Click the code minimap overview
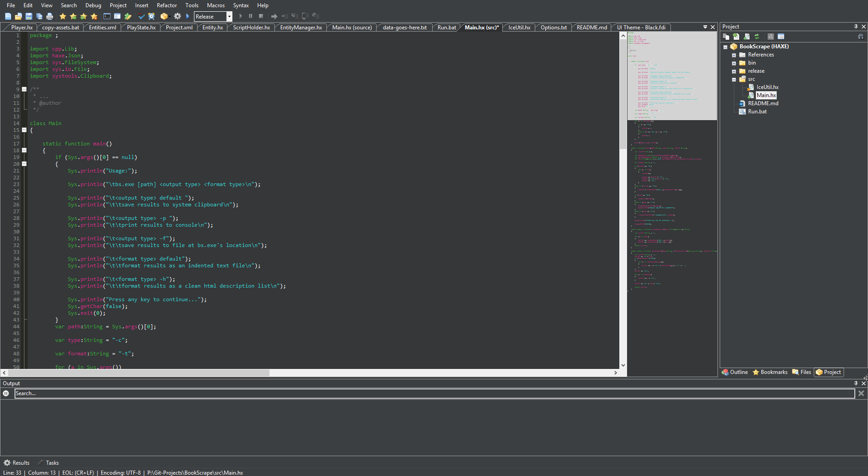This screenshot has width=868, height=476. [672, 203]
